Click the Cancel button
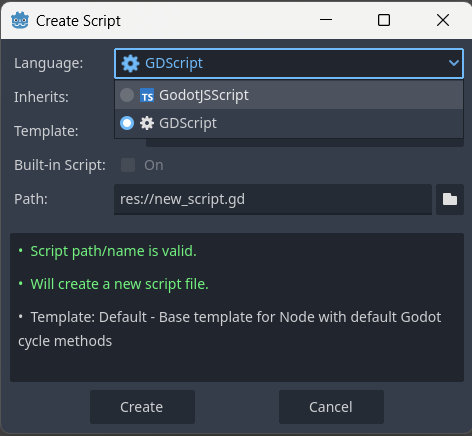Image resolution: width=472 pixels, height=436 pixels. tap(331, 407)
